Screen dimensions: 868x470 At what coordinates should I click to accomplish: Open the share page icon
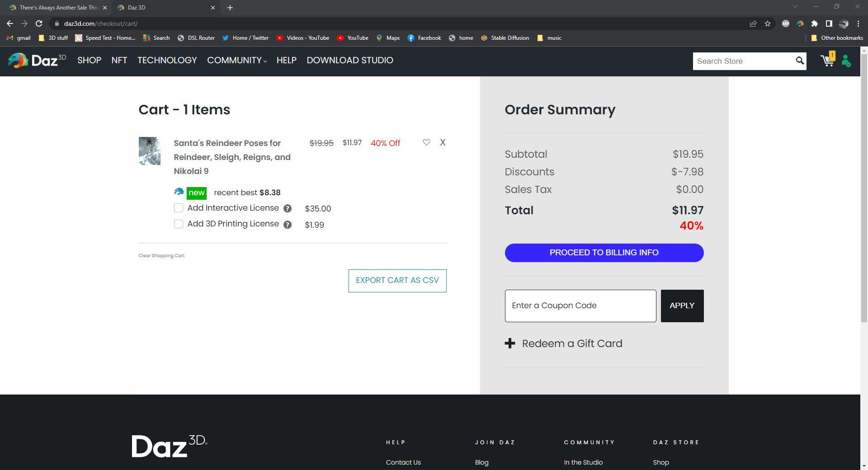coord(753,23)
